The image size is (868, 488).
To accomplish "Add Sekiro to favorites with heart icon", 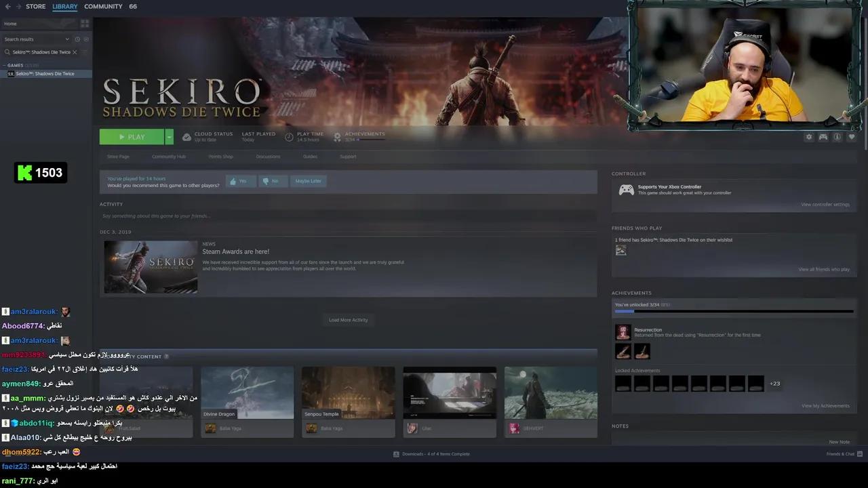I will pyautogui.click(x=852, y=137).
